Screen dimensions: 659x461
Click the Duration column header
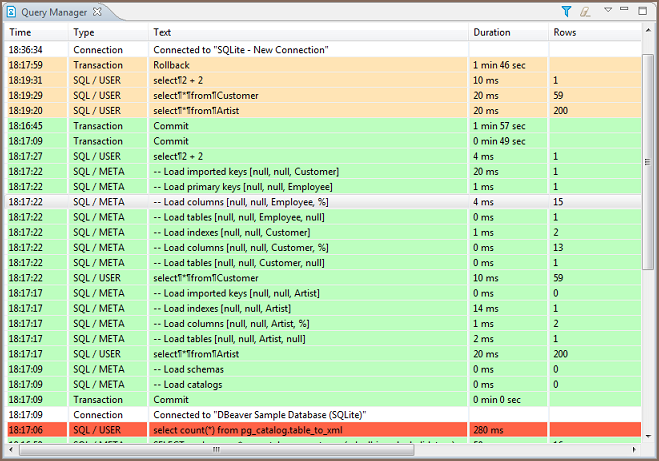[x=508, y=32]
